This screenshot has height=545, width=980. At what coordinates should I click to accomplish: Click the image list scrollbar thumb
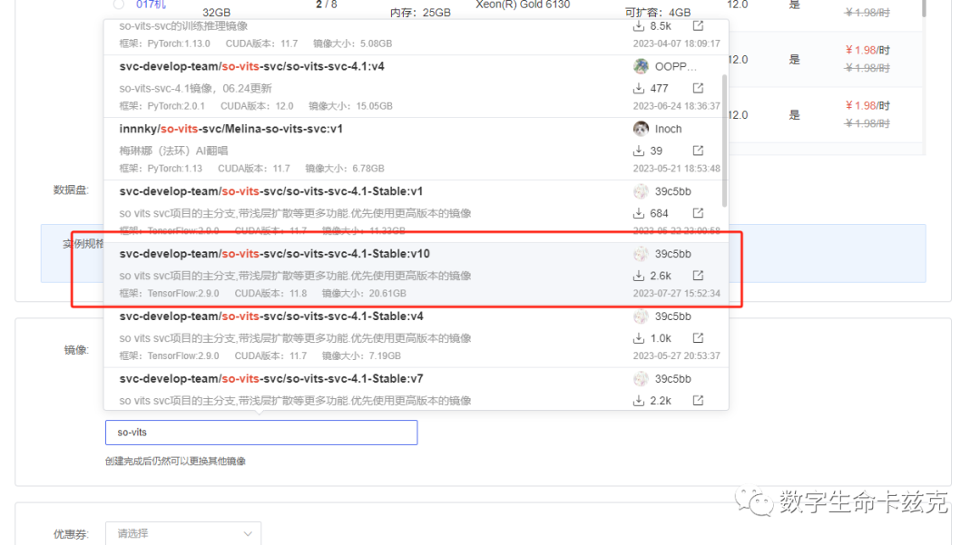point(724,141)
